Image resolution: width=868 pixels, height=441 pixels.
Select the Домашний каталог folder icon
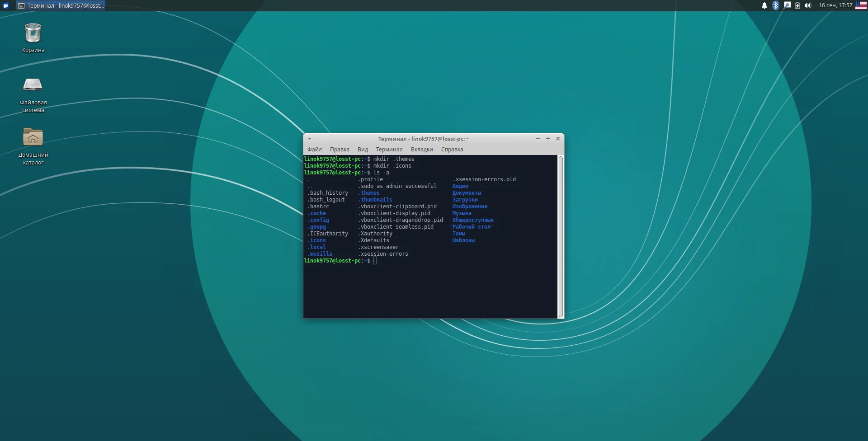pos(33,138)
